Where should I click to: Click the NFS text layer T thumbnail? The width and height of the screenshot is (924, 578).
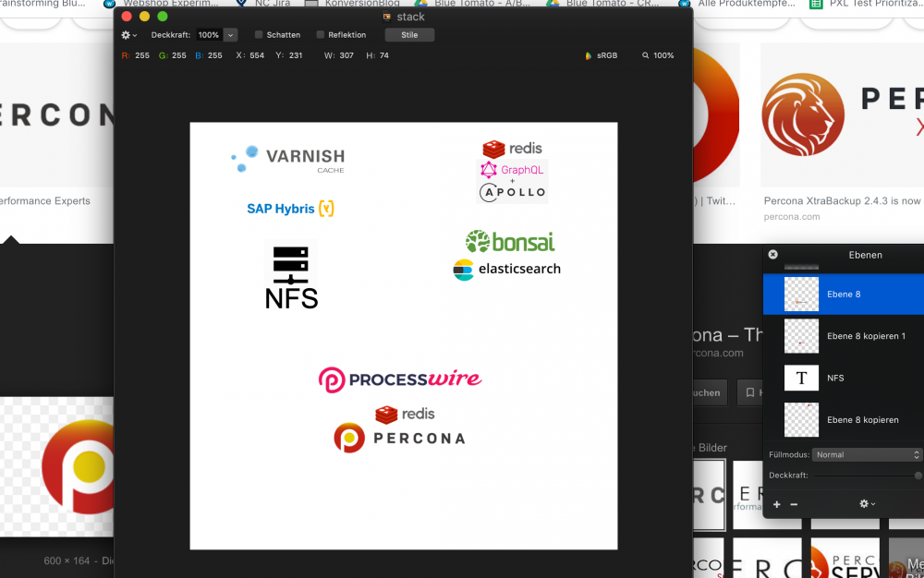(801, 378)
